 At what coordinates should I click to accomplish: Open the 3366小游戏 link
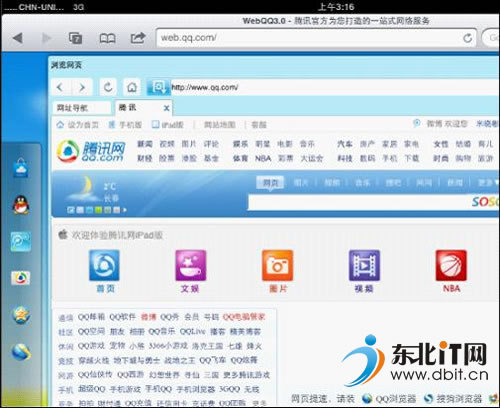pos(168,346)
